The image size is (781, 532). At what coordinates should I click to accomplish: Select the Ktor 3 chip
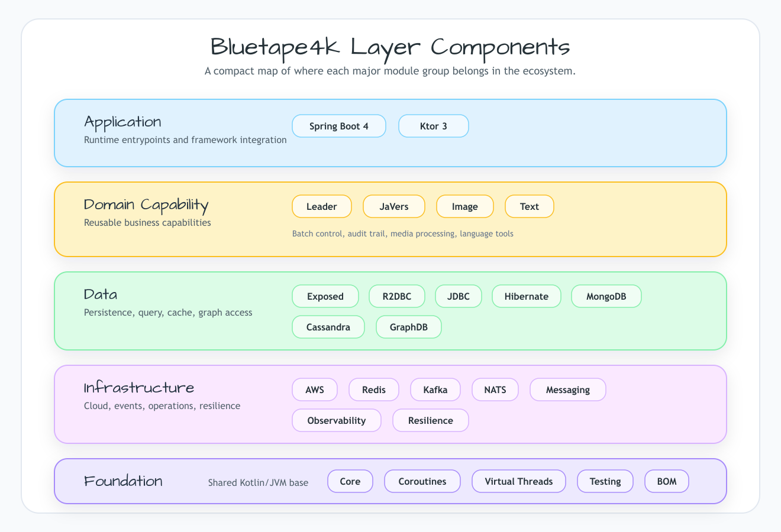point(434,126)
